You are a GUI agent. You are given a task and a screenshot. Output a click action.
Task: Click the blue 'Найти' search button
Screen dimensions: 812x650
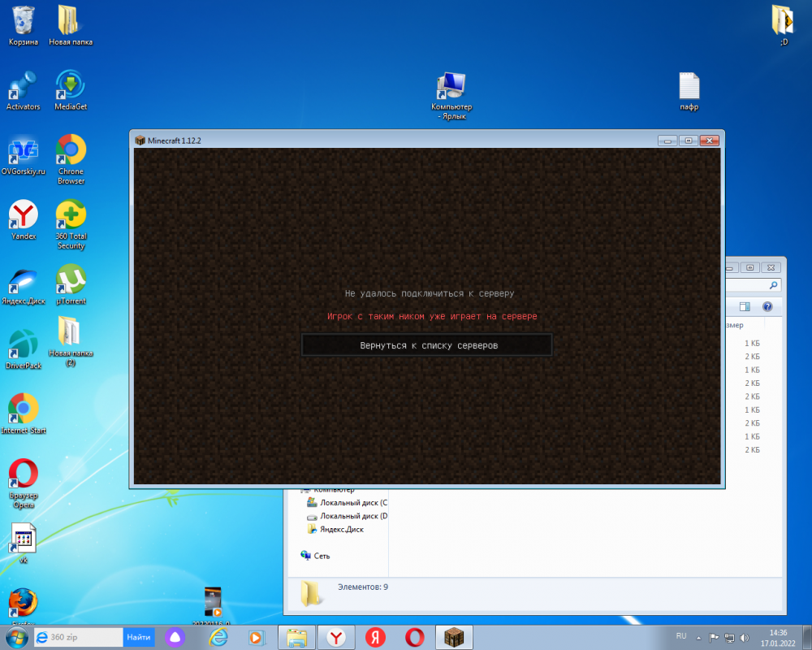coord(138,637)
